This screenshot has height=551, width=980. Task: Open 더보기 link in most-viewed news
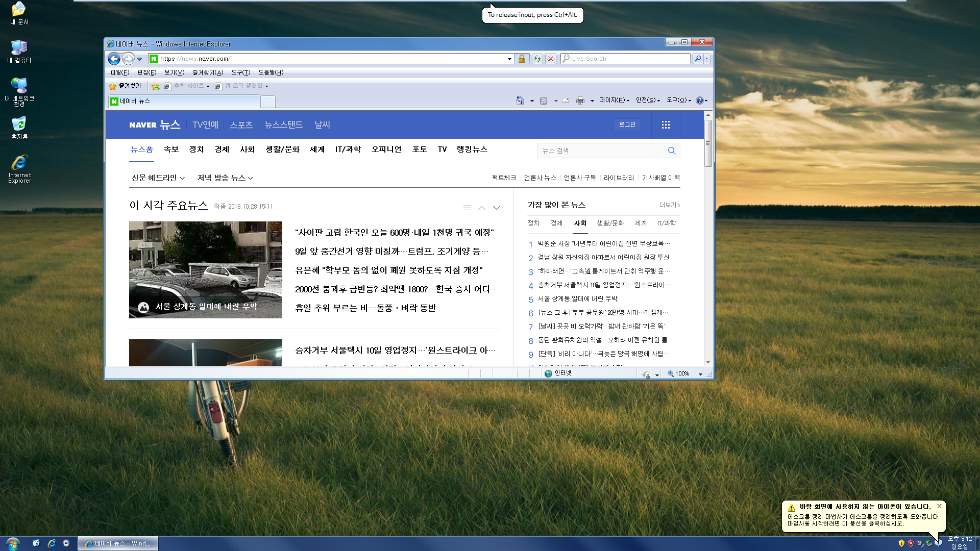[x=670, y=205]
